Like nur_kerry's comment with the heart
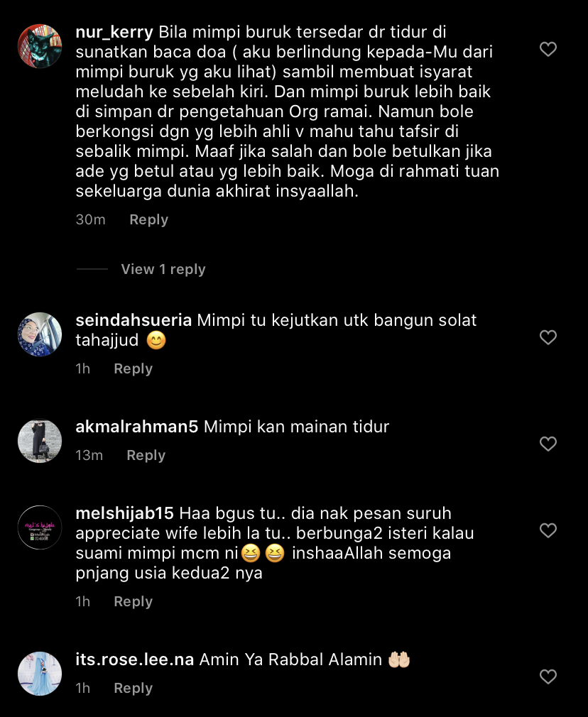This screenshot has height=717, width=588. pyautogui.click(x=548, y=49)
